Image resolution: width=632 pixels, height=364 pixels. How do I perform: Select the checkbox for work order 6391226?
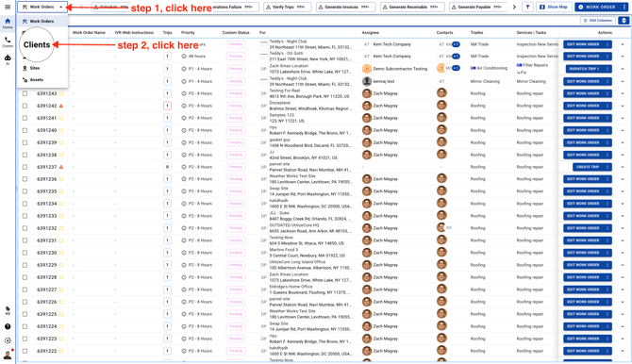tap(25, 302)
